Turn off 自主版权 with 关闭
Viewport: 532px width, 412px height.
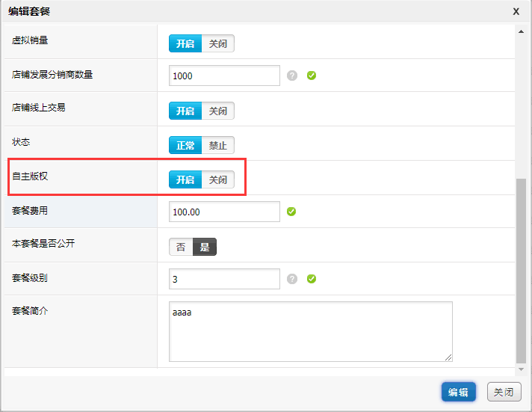[217, 179]
